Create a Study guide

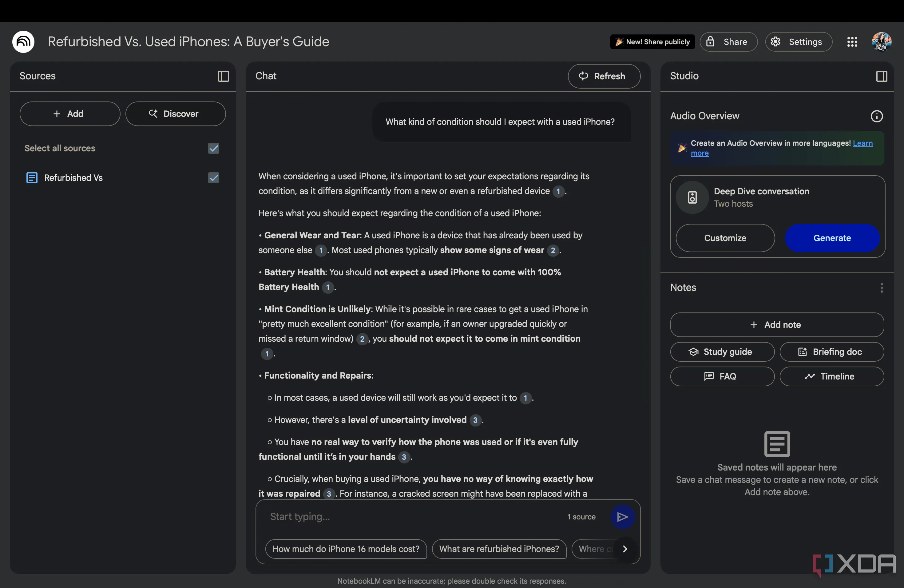(722, 352)
